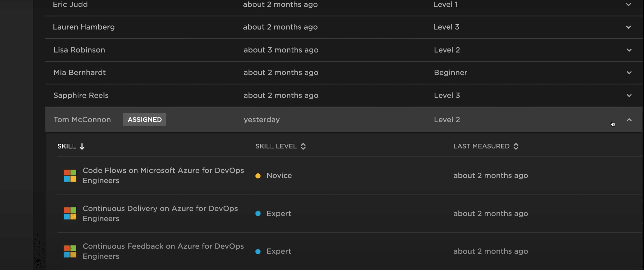Image resolution: width=644 pixels, height=270 pixels.
Task: Click 'Level 2' in Tom McConnon's row
Action: [x=447, y=120]
